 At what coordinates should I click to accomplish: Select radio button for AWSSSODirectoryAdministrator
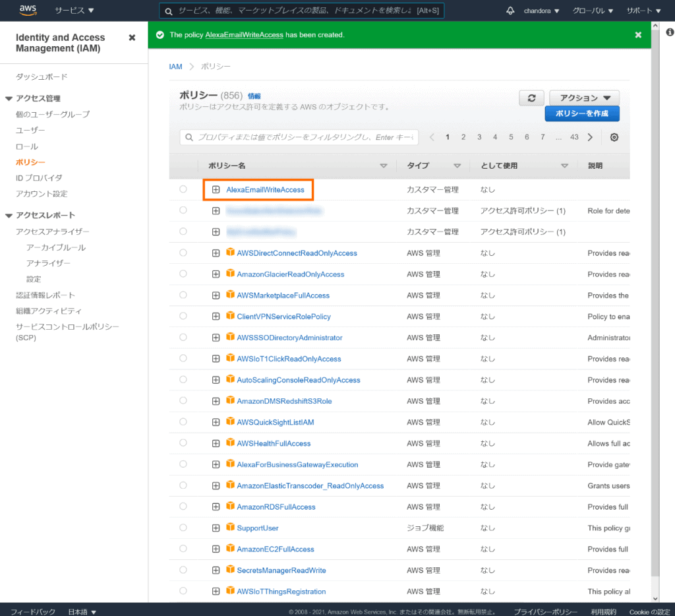183,337
